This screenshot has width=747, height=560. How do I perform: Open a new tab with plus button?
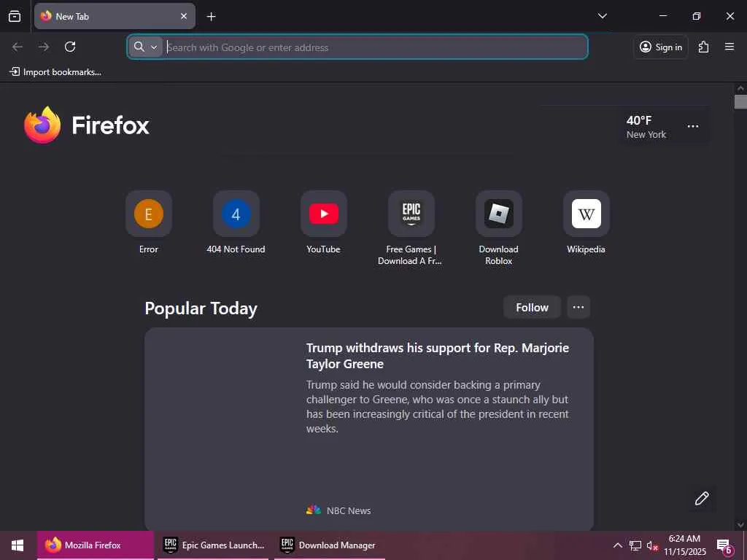pos(211,17)
